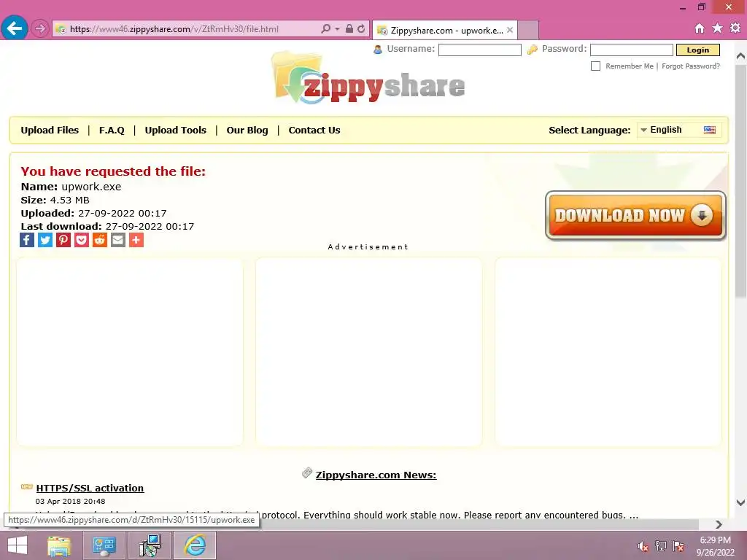
Task: Click the address bar URL text
Action: [174, 29]
